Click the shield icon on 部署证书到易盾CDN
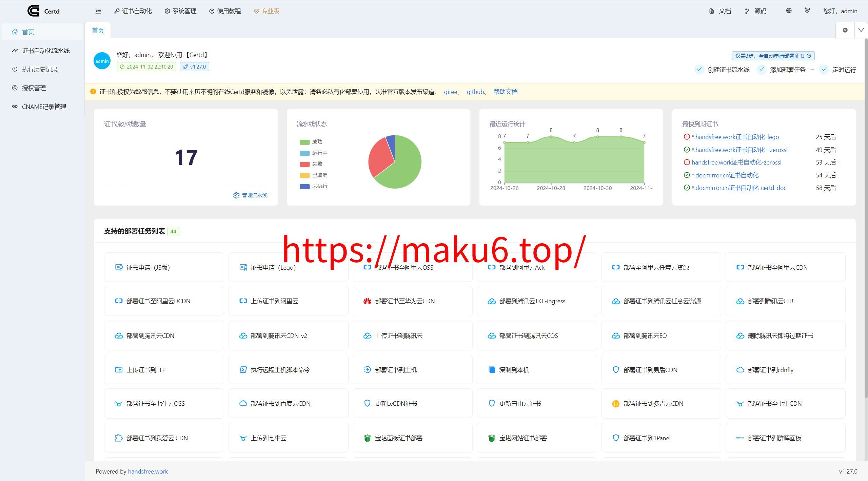 616,370
